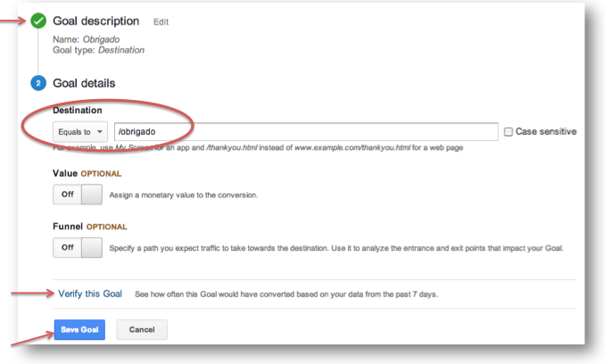Enable the Case sensitive checkbox

point(509,132)
